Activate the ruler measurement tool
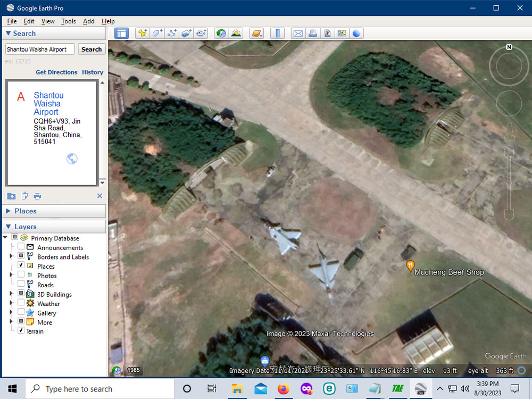Image resolution: width=532 pixels, height=399 pixels. tap(277, 33)
